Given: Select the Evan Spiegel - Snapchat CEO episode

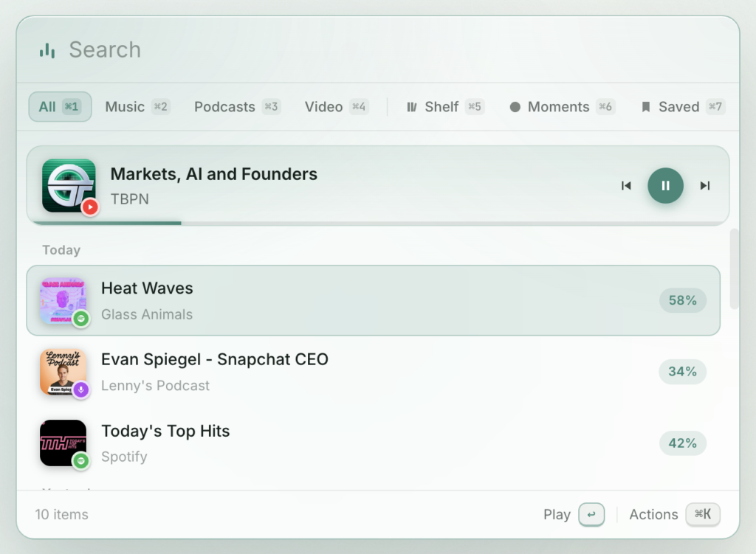Looking at the screenshot, I should click(x=373, y=372).
